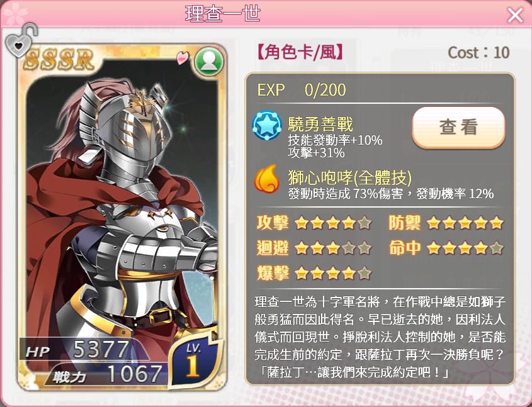Click the 爆擊 star rating row

[x=314, y=273]
